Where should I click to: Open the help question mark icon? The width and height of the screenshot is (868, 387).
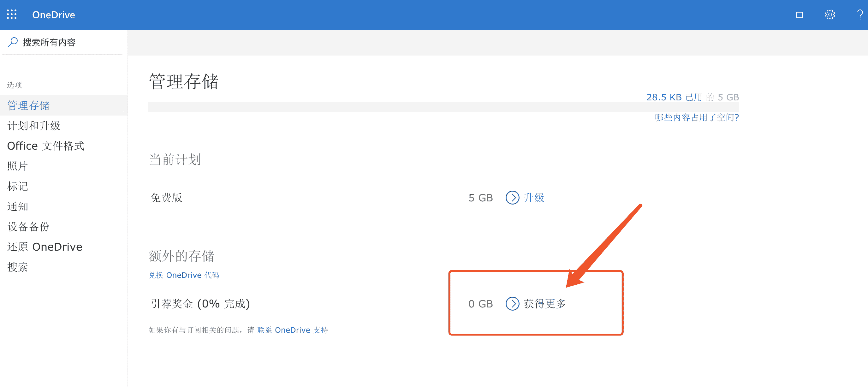(x=859, y=15)
